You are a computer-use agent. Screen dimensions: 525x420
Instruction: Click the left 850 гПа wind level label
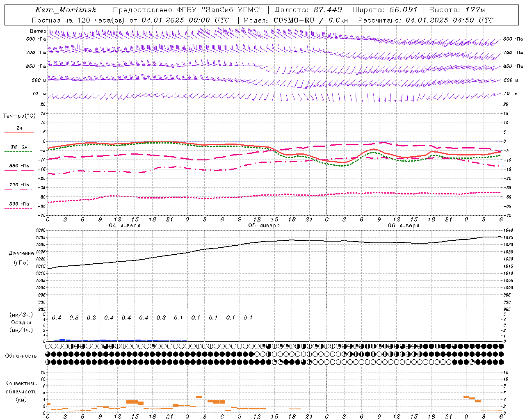coord(36,66)
